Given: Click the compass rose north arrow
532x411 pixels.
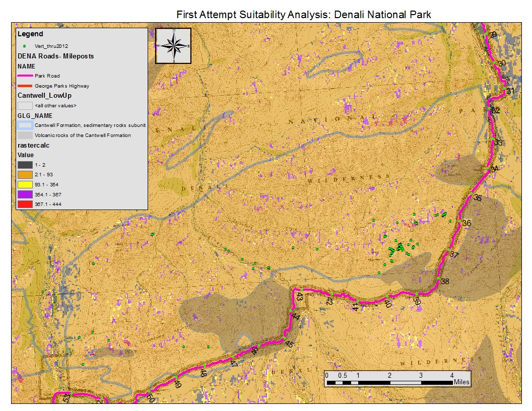Looking at the screenshot, I should point(174,46).
